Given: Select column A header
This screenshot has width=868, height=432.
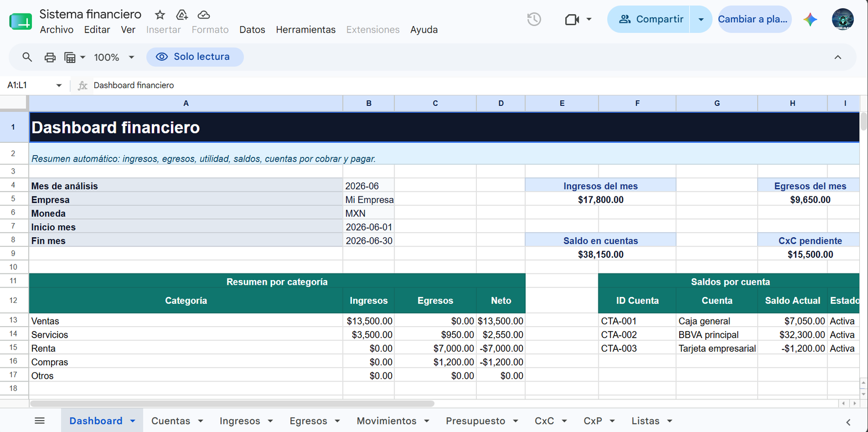Looking at the screenshot, I should (186, 103).
